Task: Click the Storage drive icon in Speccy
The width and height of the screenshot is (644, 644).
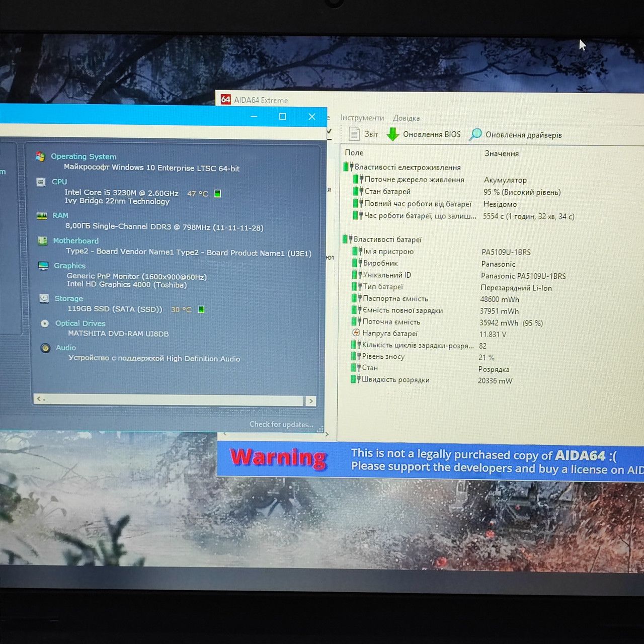Action: click(44, 298)
